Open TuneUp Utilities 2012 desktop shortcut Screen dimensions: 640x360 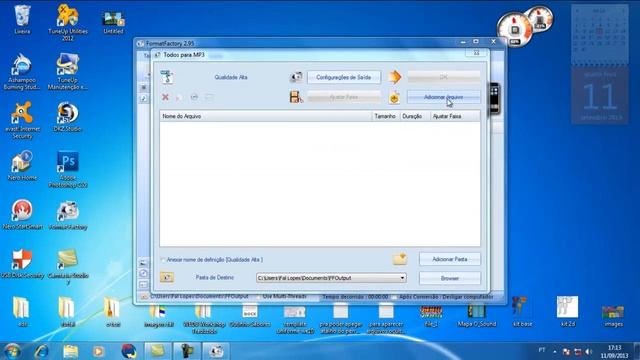(x=68, y=22)
